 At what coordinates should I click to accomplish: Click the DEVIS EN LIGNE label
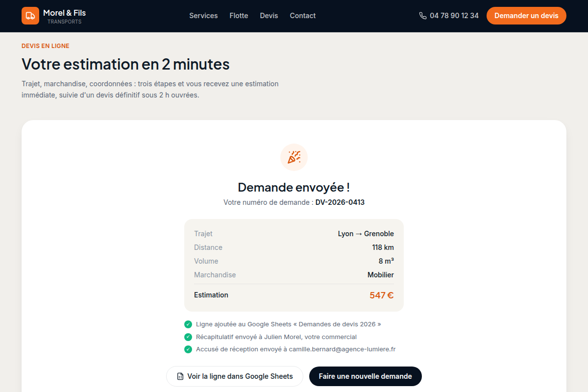tap(46, 46)
